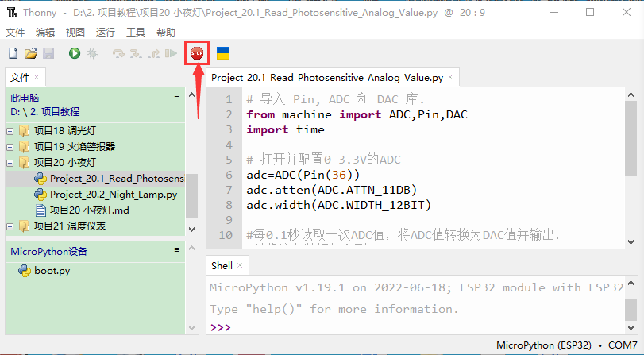644x355 pixels.
Task: Collapse the 项目20 小夜灯 folder
Action: 10,162
